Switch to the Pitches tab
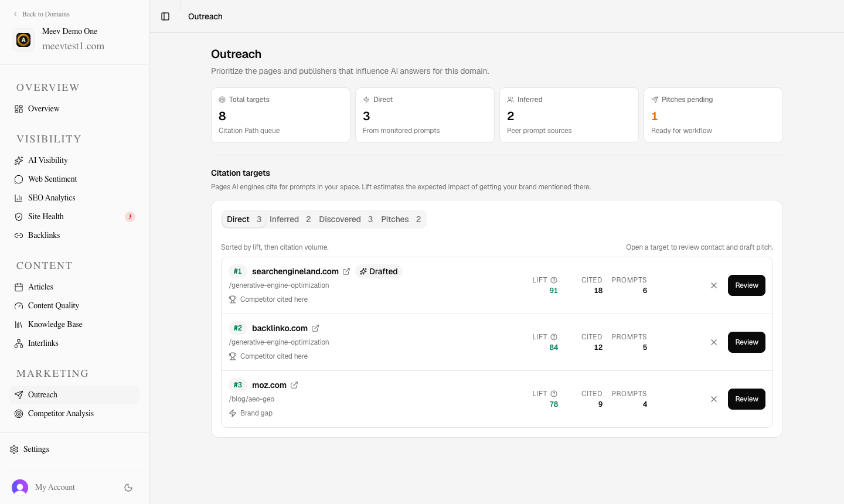This screenshot has width=844, height=504. tap(401, 219)
